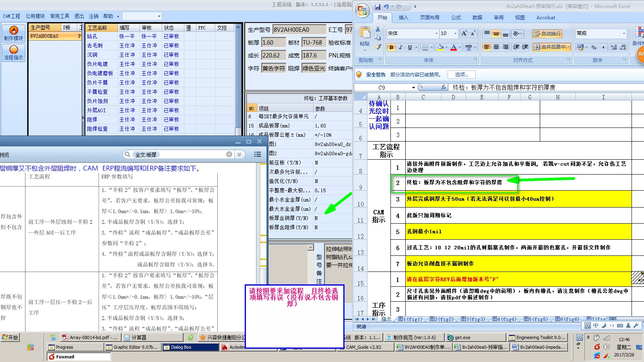Toggle right horizontal alignment
644x362 pixels.
click(506, 47)
